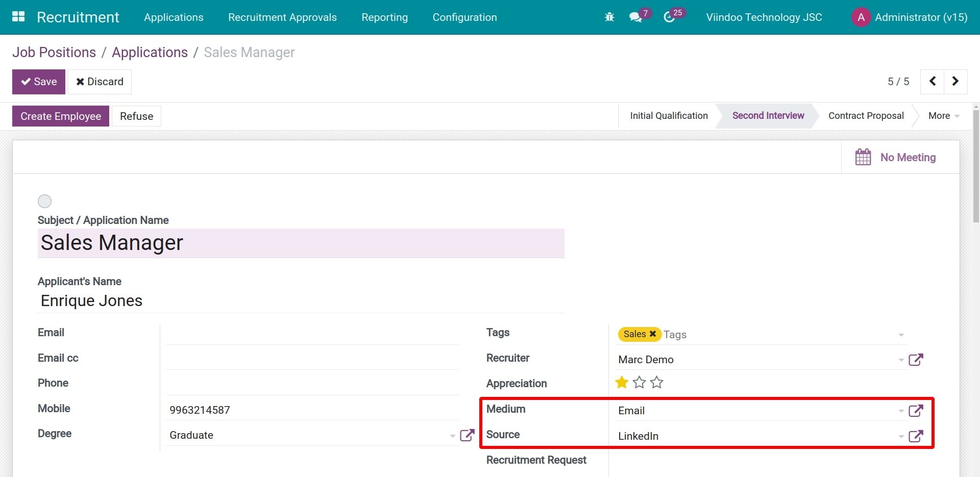Expand the Medium selection dropdown
Screen dimensions: 980x477
(x=901, y=411)
